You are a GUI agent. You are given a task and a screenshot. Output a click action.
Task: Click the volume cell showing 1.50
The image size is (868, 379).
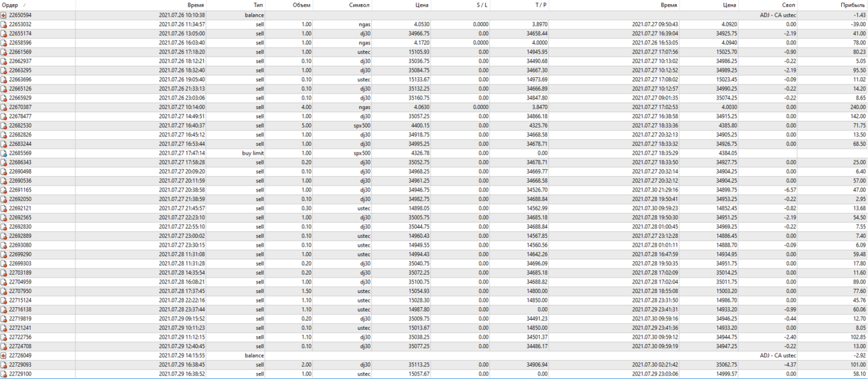coord(306,291)
